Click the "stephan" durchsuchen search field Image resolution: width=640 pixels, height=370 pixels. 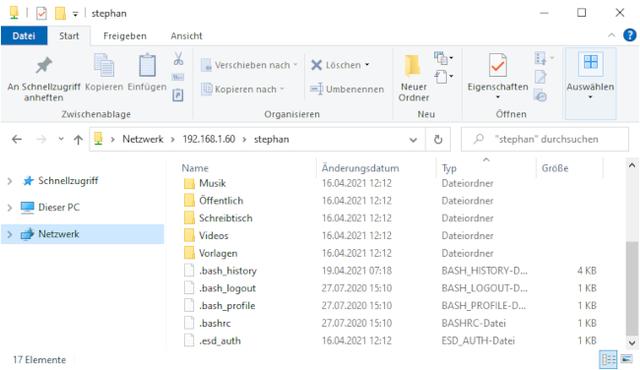pyautogui.click(x=545, y=140)
